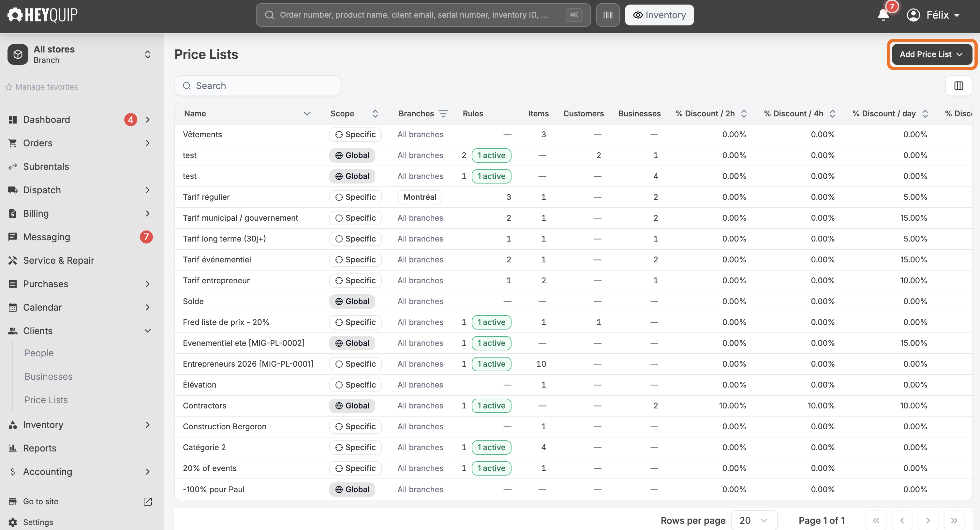Open the Add Price List dropdown
980x530 pixels.
point(932,54)
